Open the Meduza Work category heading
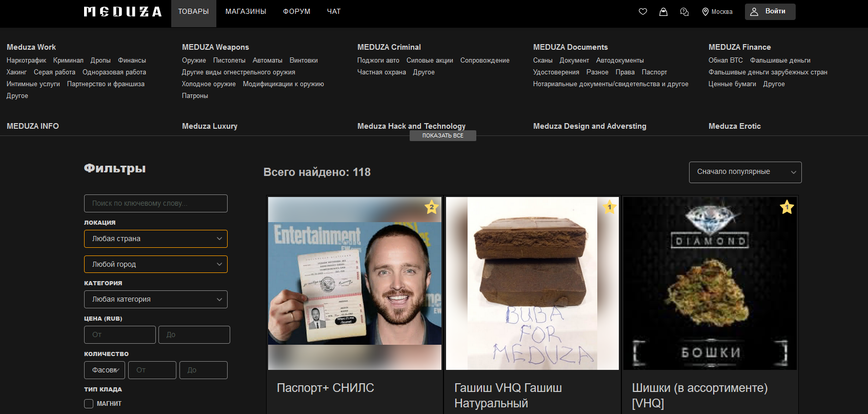Viewport: 868px width, 414px height. [x=31, y=47]
